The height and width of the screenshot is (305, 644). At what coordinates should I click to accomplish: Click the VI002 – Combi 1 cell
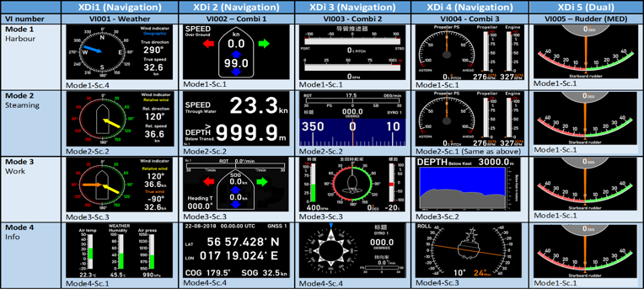tap(237, 19)
